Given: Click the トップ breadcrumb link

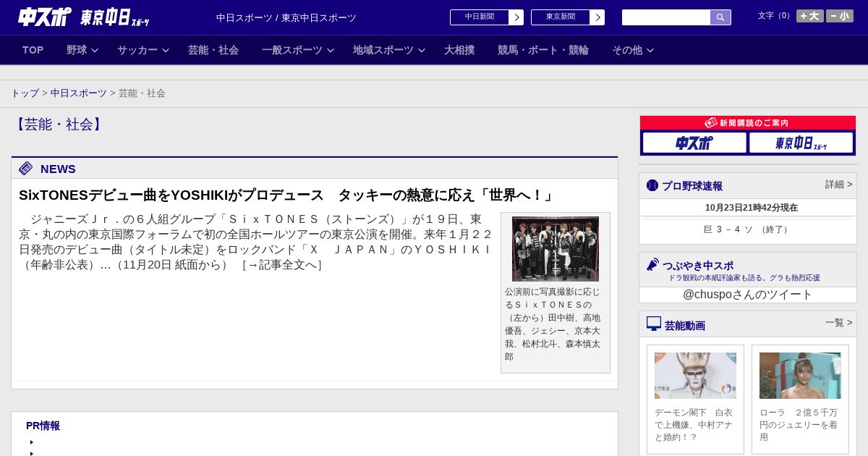Looking at the screenshot, I should tap(25, 93).
